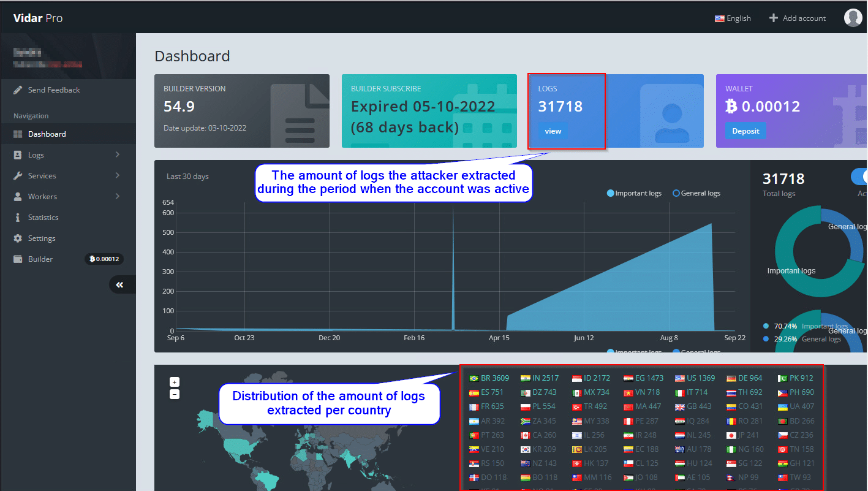868x491 pixels.
Task: Click the Vidar Pro logo
Action: pyautogui.click(x=38, y=18)
